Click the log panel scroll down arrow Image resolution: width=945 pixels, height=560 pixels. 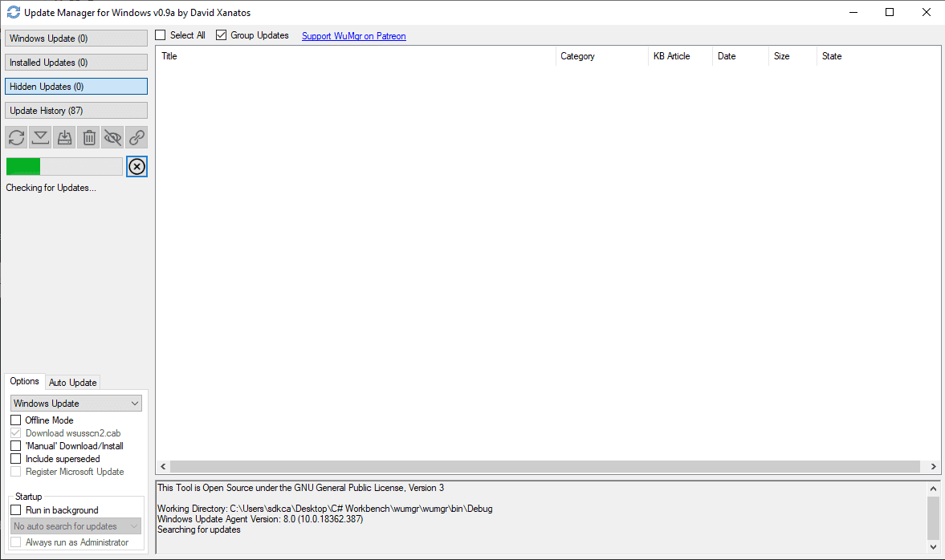pyautogui.click(x=933, y=546)
